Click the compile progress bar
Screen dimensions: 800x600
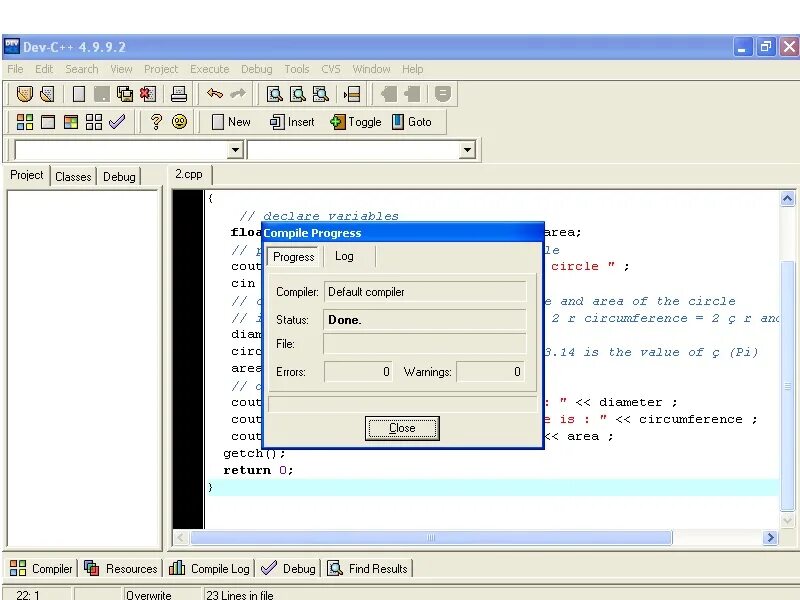coord(403,404)
